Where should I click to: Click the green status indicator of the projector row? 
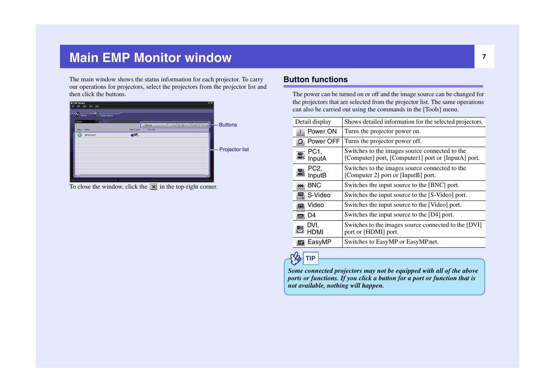click(80, 135)
